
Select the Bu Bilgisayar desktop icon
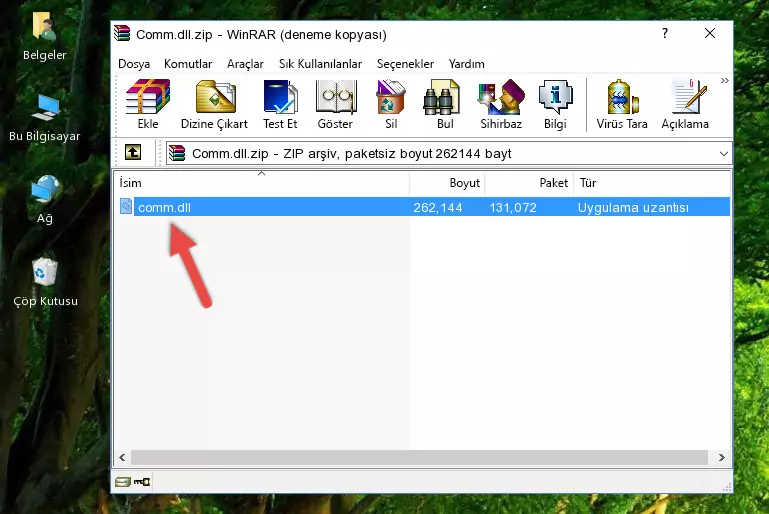pos(44,118)
